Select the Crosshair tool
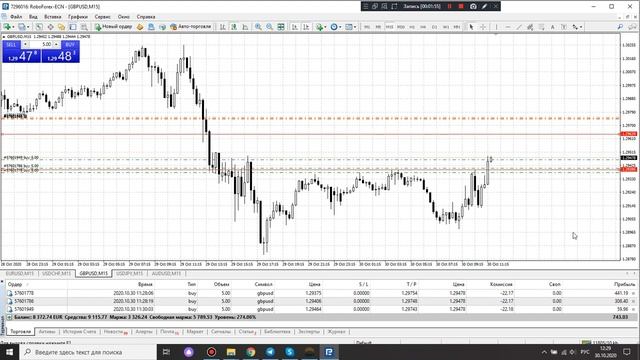 (483, 27)
